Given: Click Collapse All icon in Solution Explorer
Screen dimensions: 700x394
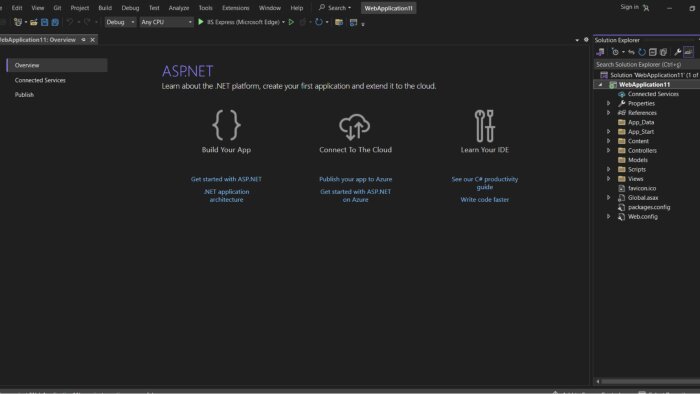Looking at the screenshot, I should 653,52.
